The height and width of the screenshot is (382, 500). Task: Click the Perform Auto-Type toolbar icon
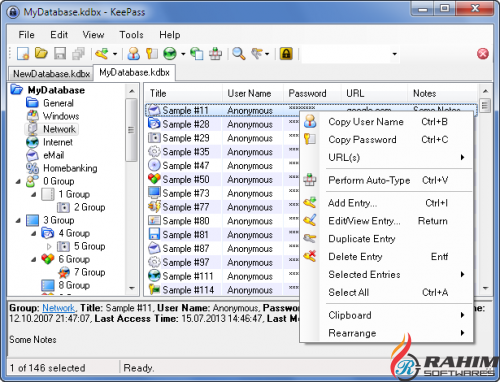tap(215, 53)
